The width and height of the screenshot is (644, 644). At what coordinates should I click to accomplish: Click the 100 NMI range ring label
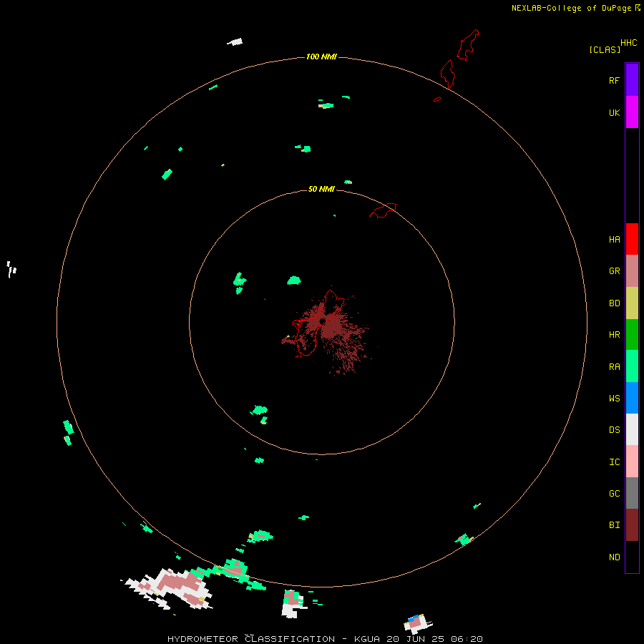tap(321, 57)
